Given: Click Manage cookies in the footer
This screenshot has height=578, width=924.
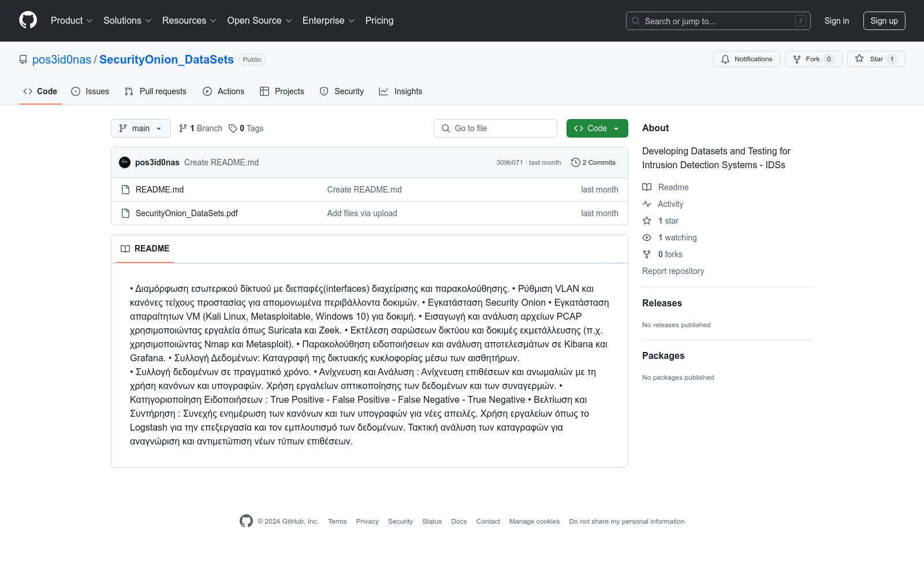Looking at the screenshot, I should 535,521.
